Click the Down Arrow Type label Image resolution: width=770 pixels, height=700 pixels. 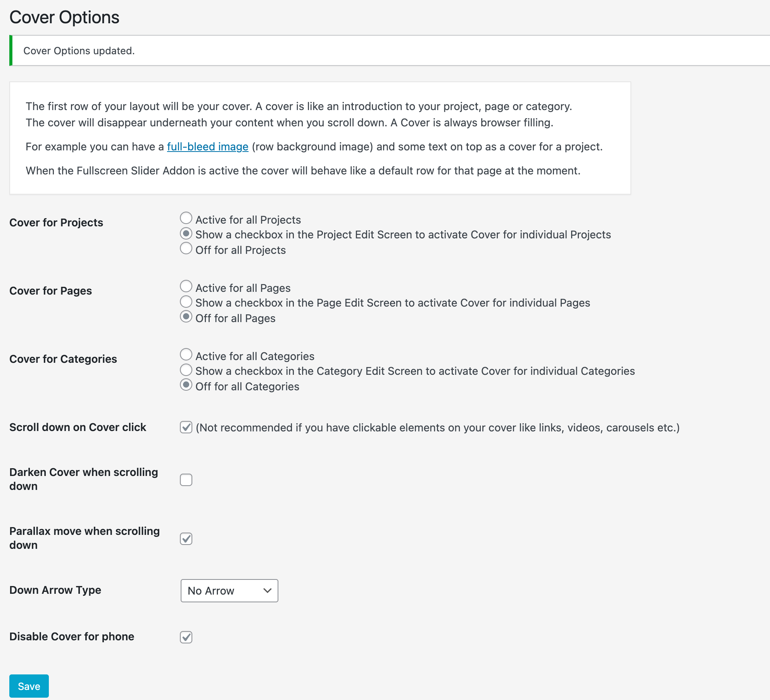(x=55, y=590)
